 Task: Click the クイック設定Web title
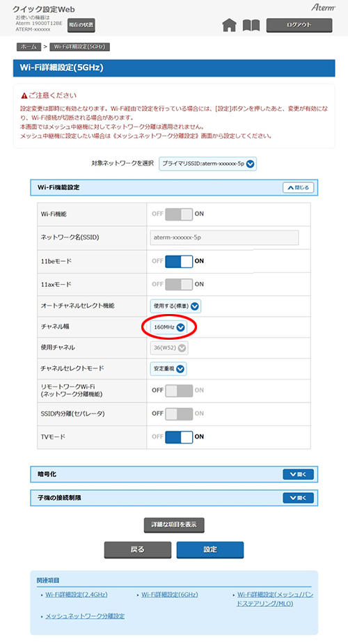pyautogui.click(x=44, y=10)
